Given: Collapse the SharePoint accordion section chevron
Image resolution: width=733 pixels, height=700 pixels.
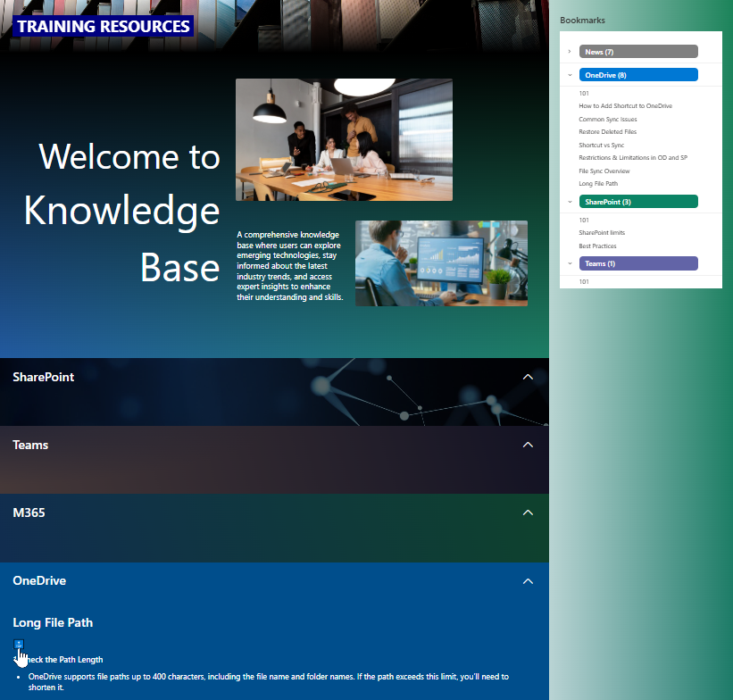Looking at the screenshot, I should point(528,377).
